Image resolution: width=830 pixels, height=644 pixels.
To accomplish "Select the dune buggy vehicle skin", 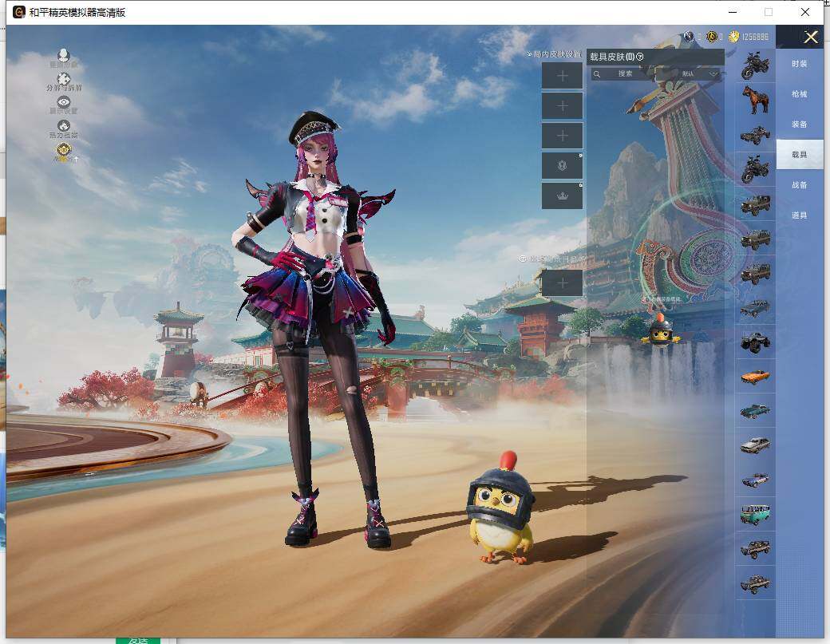I will [754, 136].
